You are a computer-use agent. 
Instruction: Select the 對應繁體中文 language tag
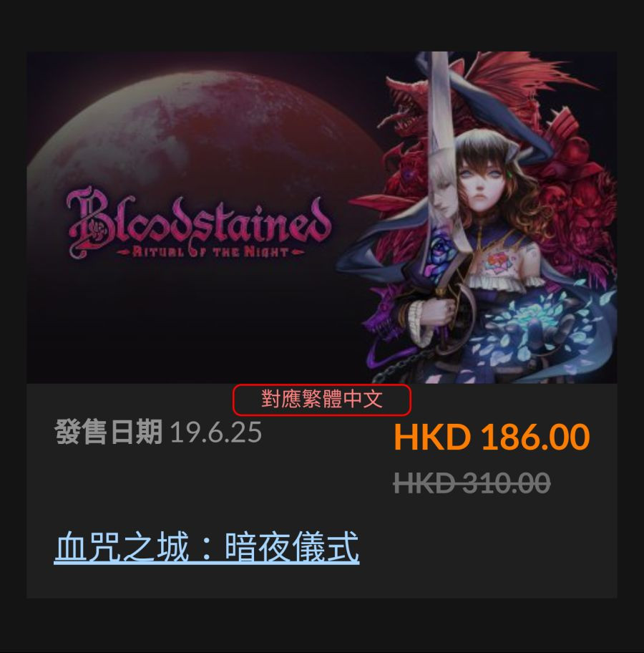[x=322, y=400]
